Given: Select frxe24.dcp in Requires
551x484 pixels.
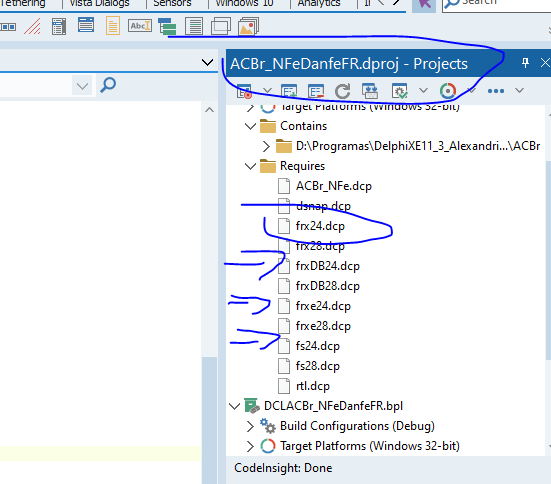Looking at the screenshot, I should click(x=323, y=306).
